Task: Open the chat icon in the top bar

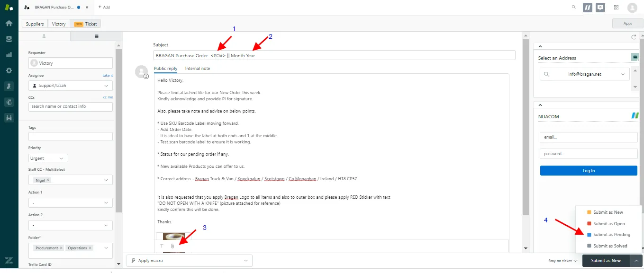Action: tap(600, 7)
